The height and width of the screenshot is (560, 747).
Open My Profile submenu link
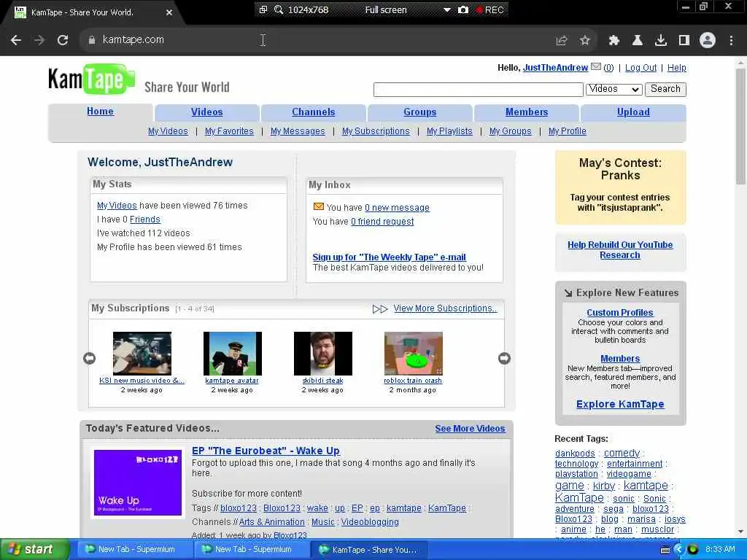[x=568, y=131]
